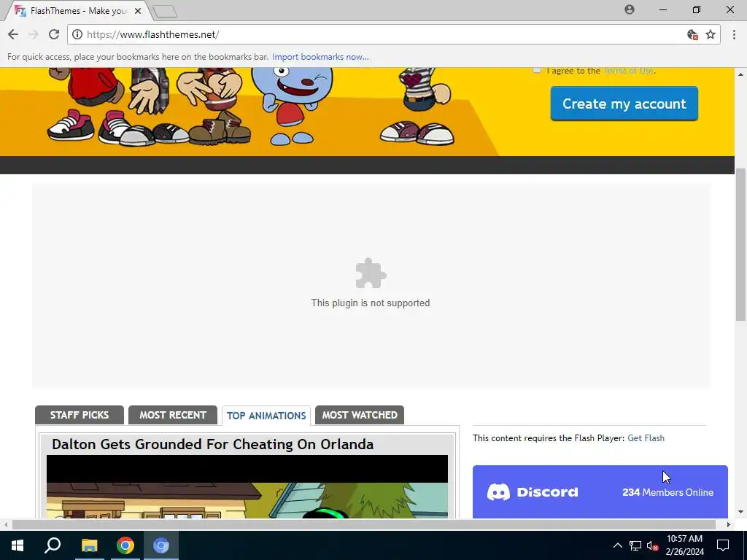The width and height of the screenshot is (747, 560).
Task: Open a new browser tab
Action: pos(166,11)
